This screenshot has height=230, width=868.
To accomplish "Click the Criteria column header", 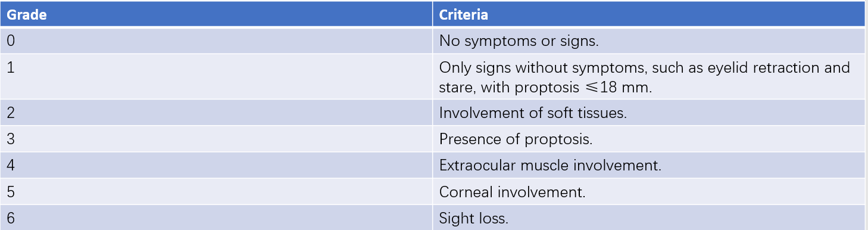I will (x=649, y=14).
